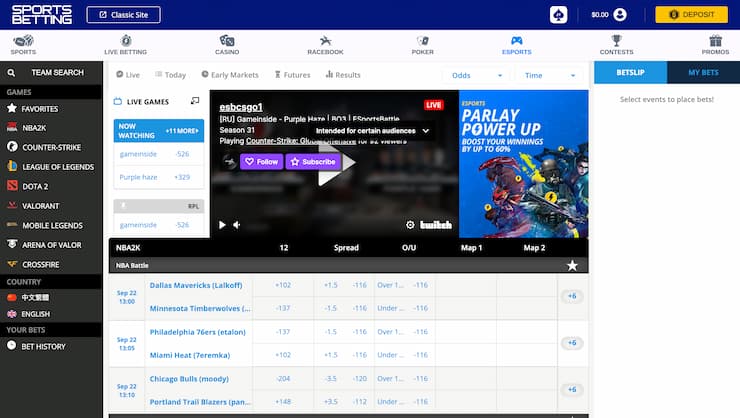The height and width of the screenshot is (418, 740).
Task: Subscribe to the esbcsgo1 channel
Action: coord(313,162)
